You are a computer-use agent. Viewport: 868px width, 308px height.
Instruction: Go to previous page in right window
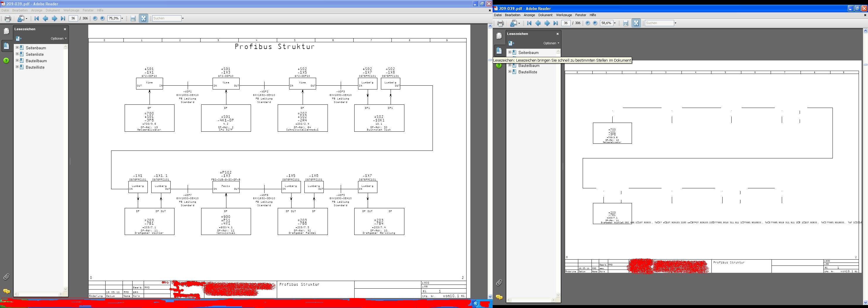point(538,23)
